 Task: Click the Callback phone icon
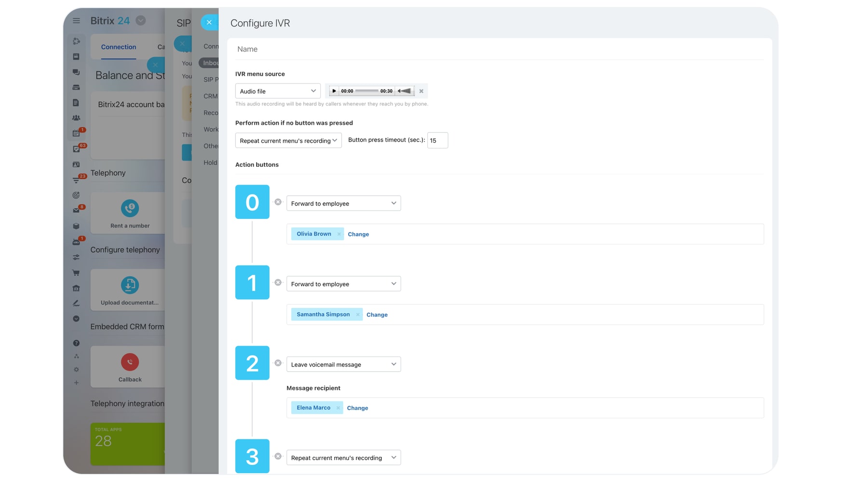(130, 362)
